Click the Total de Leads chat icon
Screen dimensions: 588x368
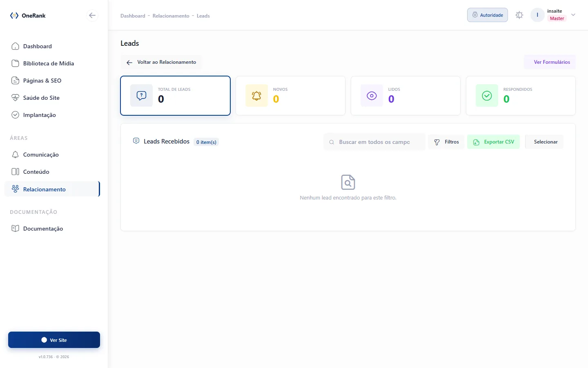(141, 96)
